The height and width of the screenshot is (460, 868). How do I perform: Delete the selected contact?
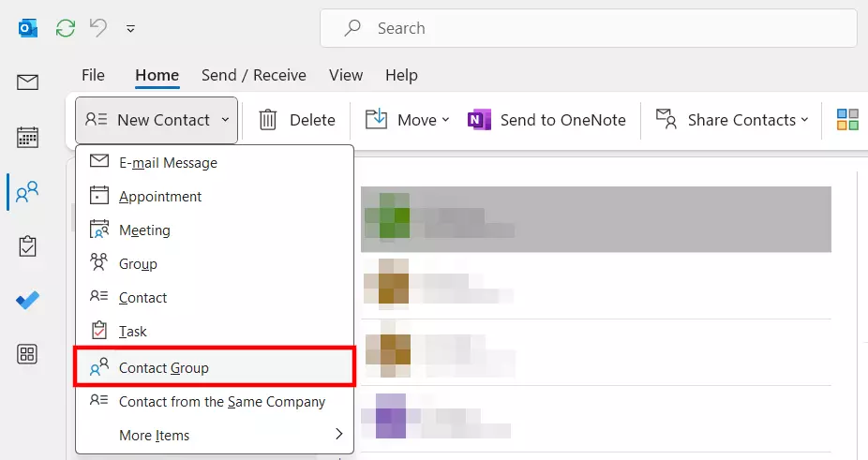click(297, 120)
